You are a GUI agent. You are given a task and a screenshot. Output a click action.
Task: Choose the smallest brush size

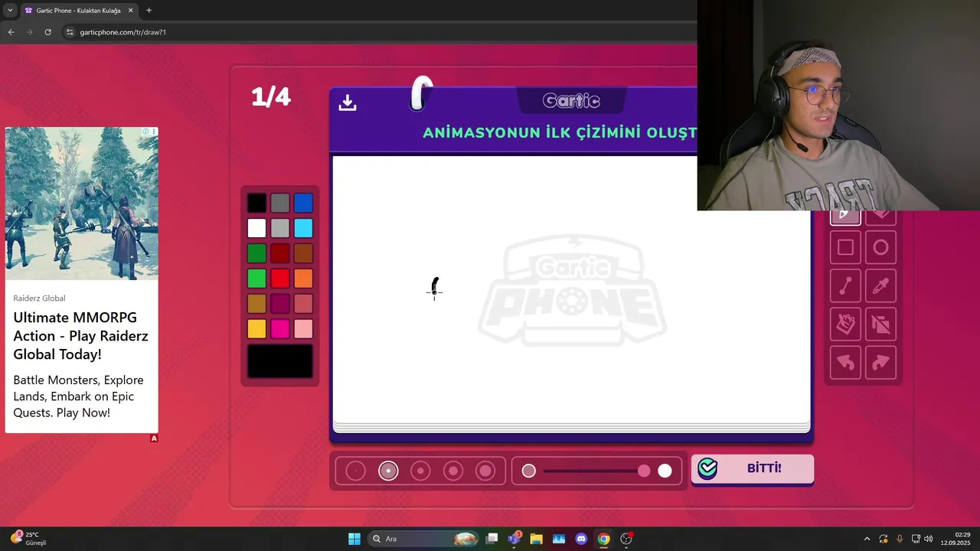pos(355,471)
